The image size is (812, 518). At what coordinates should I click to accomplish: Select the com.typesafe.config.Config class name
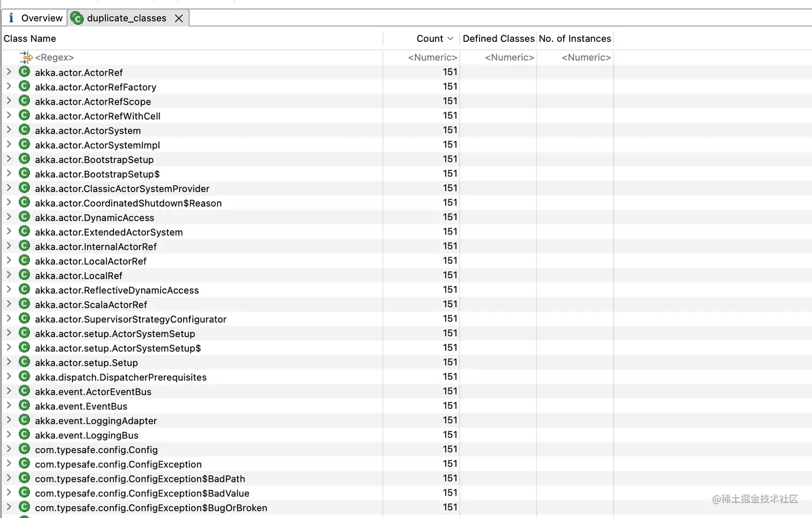tap(96, 449)
